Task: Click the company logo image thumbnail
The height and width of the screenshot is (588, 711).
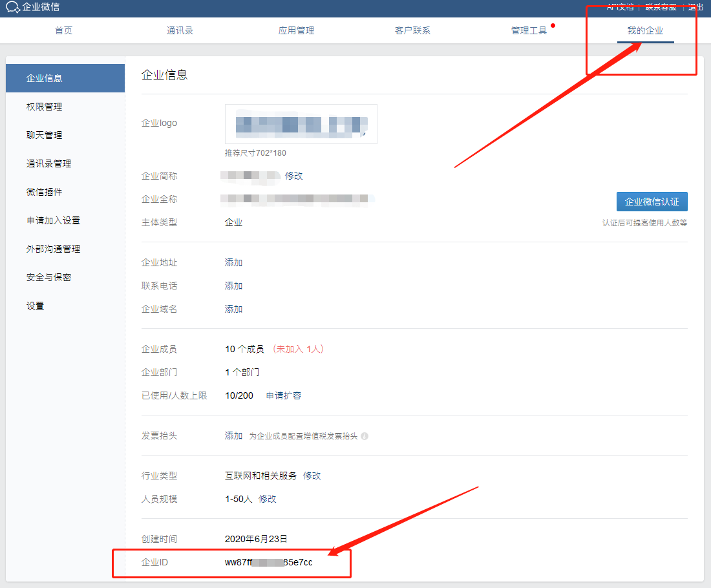Action: pos(301,123)
